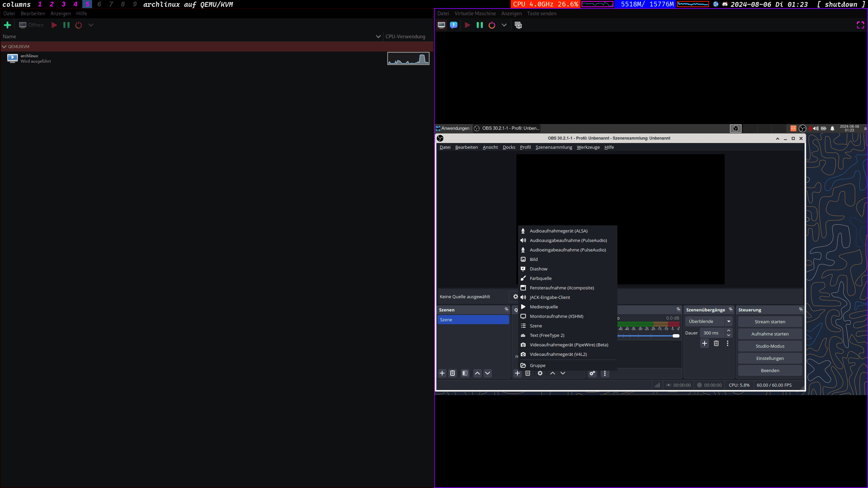Add a configurable transition plus icon
Image resolution: width=868 pixels, height=488 pixels.
[x=705, y=343]
